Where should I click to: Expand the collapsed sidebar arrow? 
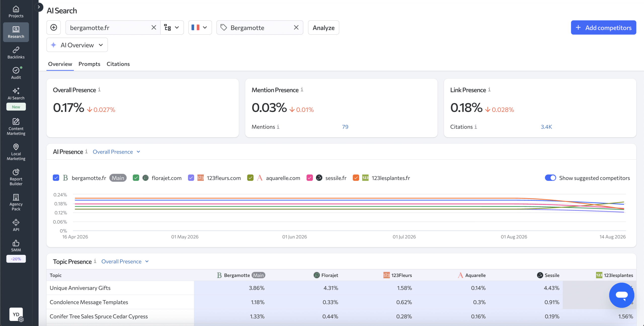coord(39,7)
